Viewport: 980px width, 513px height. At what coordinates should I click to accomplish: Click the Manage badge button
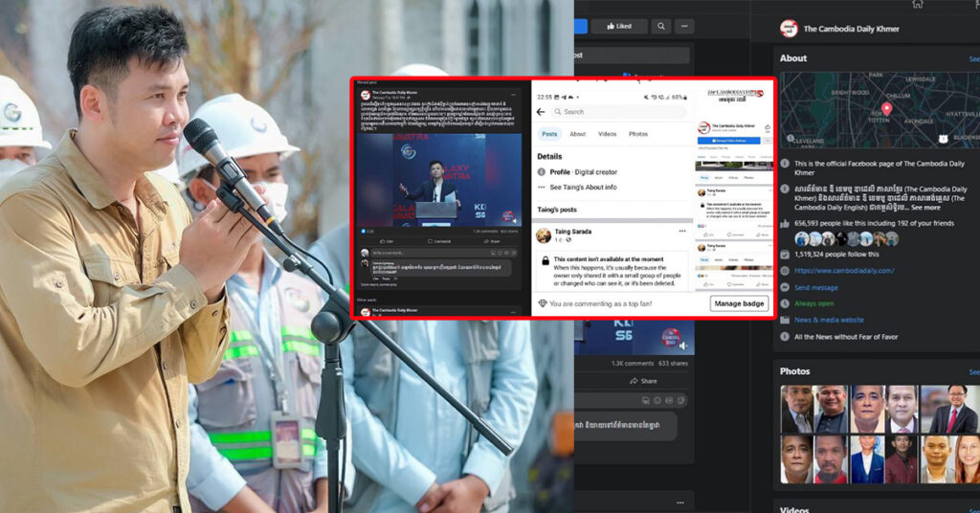click(740, 303)
